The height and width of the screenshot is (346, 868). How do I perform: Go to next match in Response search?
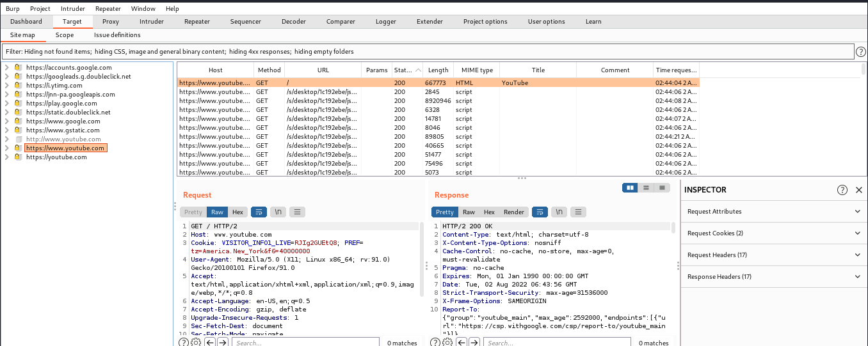point(474,343)
